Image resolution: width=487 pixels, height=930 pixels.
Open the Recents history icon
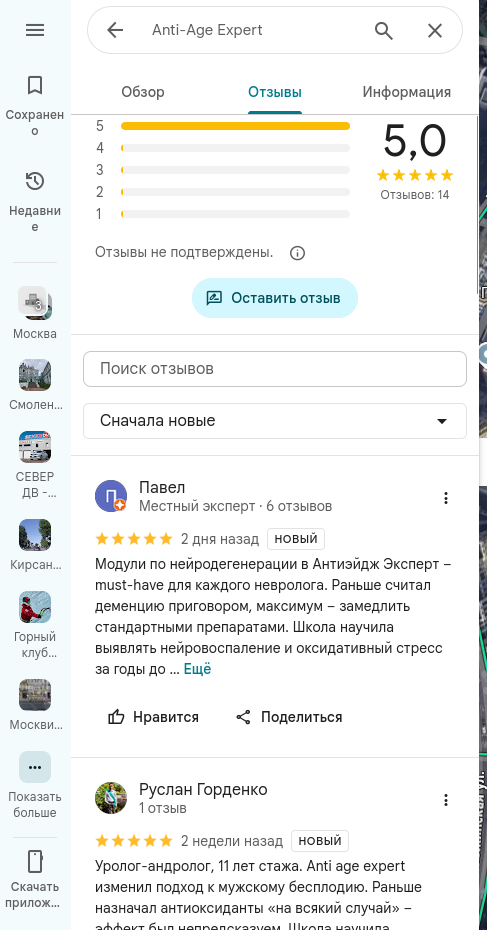point(35,181)
